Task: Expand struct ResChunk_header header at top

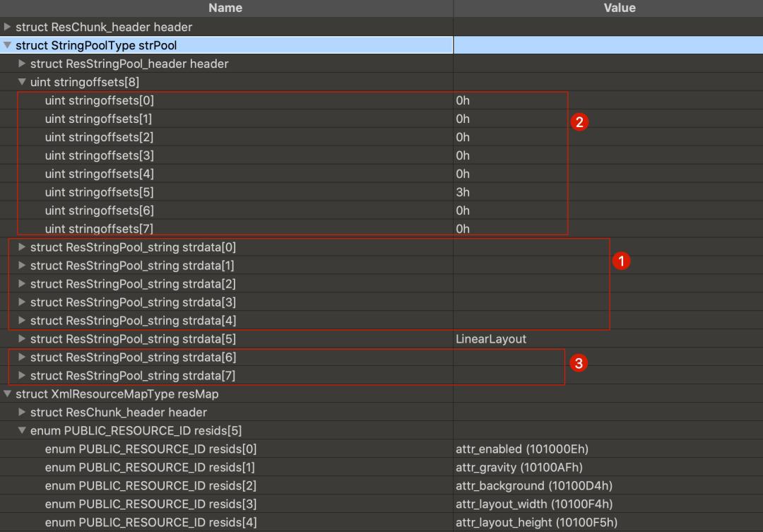Action: tap(8, 27)
